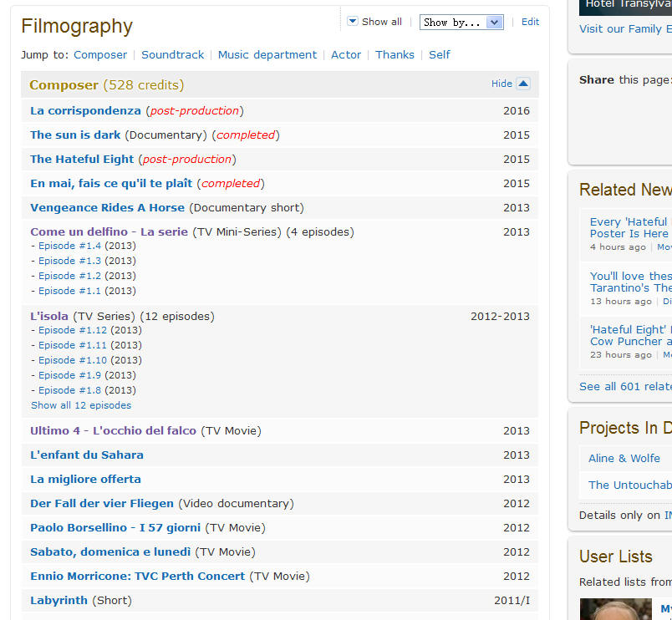The height and width of the screenshot is (620, 672).
Task: Open the Show by... dropdown
Action: [x=461, y=23]
